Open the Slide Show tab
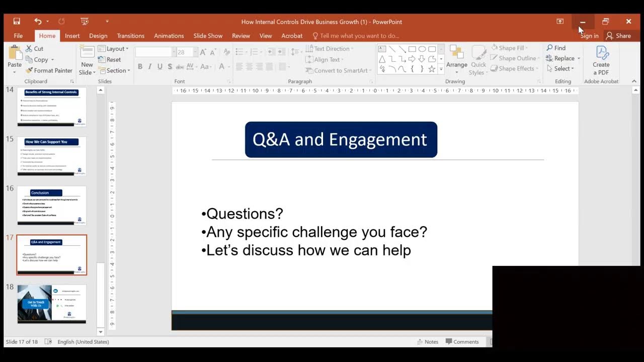The height and width of the screenshot is (362, 644). point(208,36)
